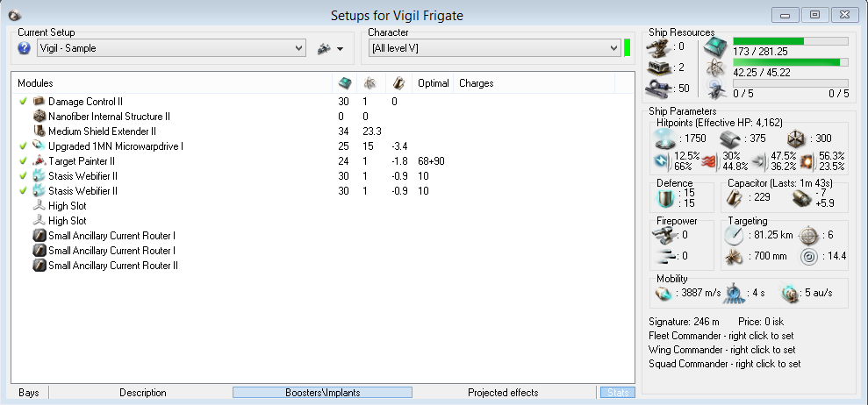The height and width of the screenshot is (405, 868).
Task: Open the Projected effects tab
Action: click(503, 393)
